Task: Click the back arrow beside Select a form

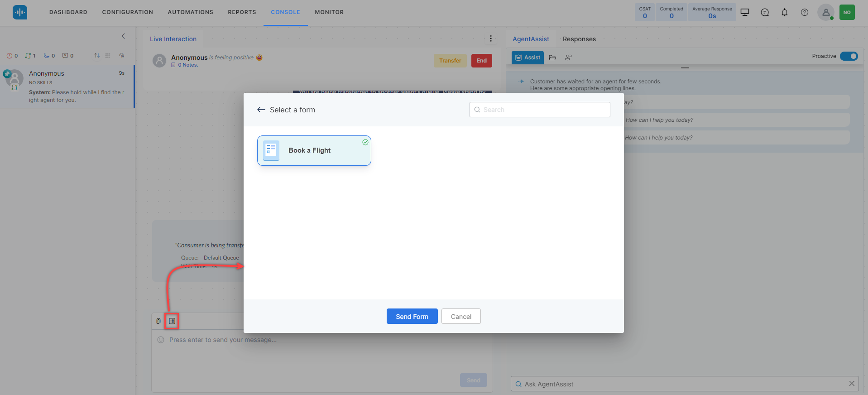Action: [261, 110]
